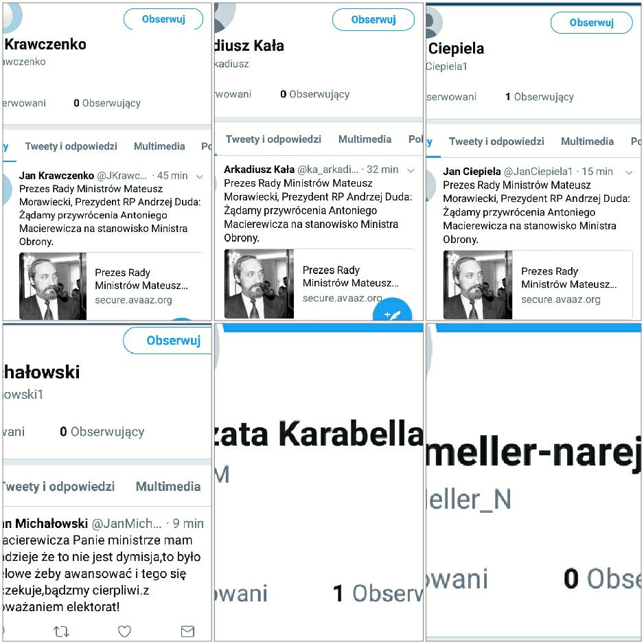Select Multimedia tab on Ciepiela's profile
The image size is (644, 644).
click(587, 141)
